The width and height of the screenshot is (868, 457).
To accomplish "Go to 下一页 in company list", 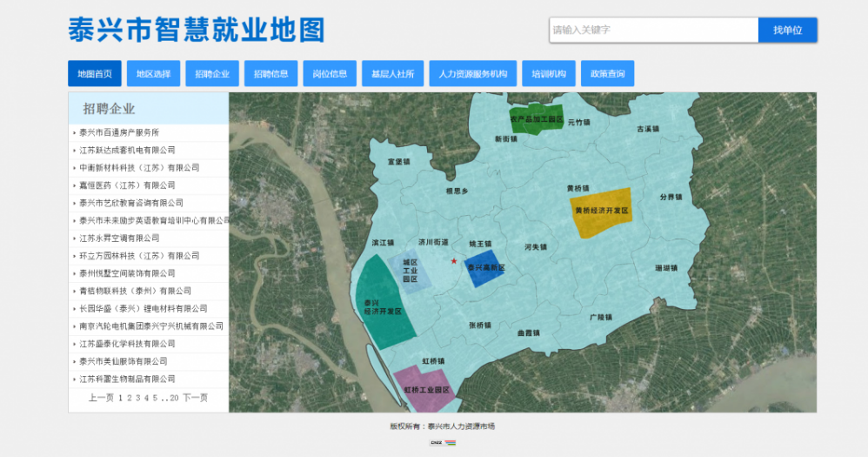I will pyautogui.click(x=195, y=398).
